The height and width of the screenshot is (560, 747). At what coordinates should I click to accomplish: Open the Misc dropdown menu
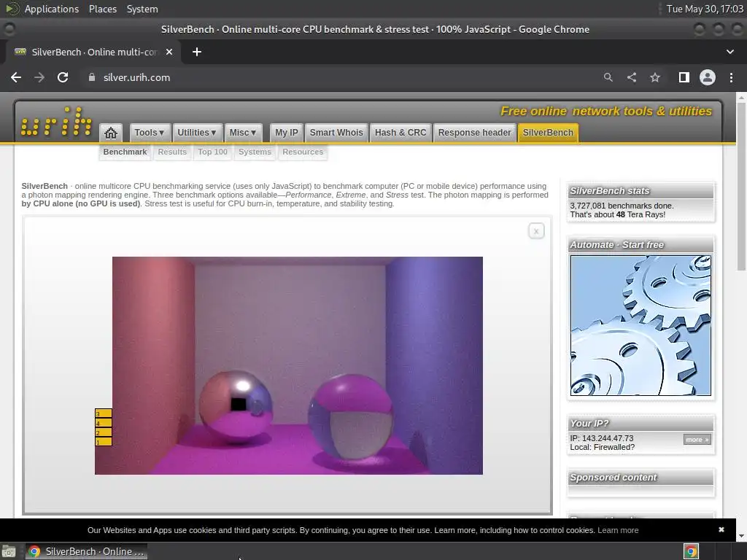tap(242, 133)
